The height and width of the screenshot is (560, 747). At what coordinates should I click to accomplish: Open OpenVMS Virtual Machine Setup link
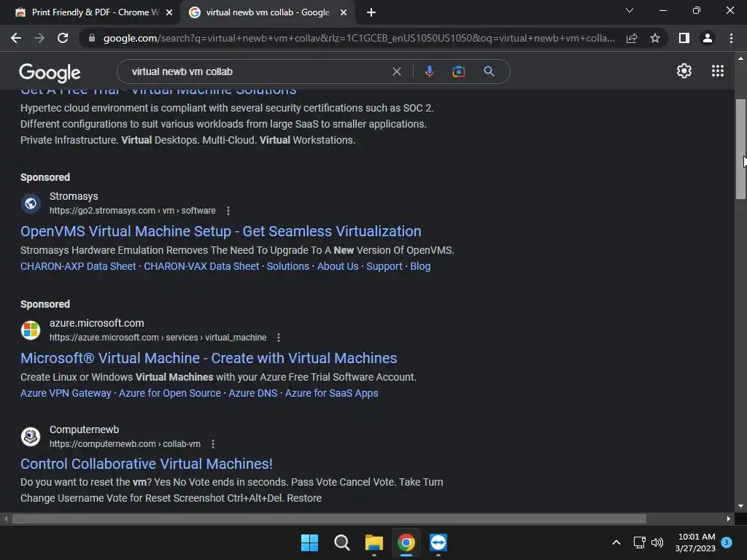(x=220, y=231)
